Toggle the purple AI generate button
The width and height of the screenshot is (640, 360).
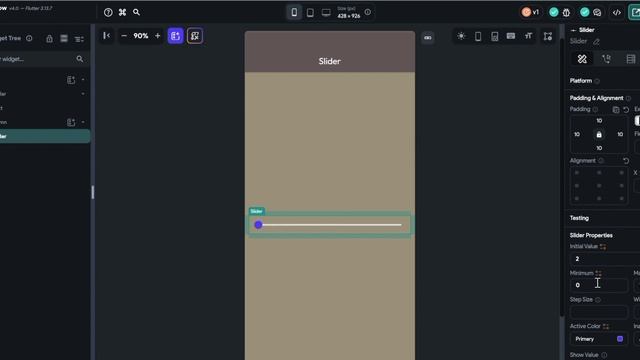point(176,36)
